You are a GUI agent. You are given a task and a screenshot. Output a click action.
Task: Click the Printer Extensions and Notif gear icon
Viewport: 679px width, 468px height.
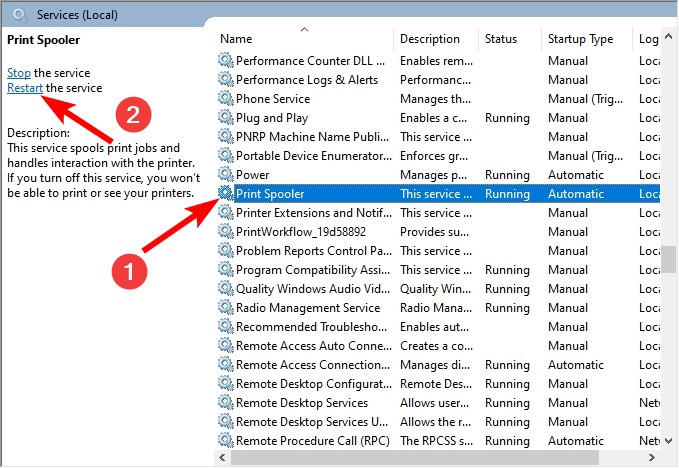(226, 212)
